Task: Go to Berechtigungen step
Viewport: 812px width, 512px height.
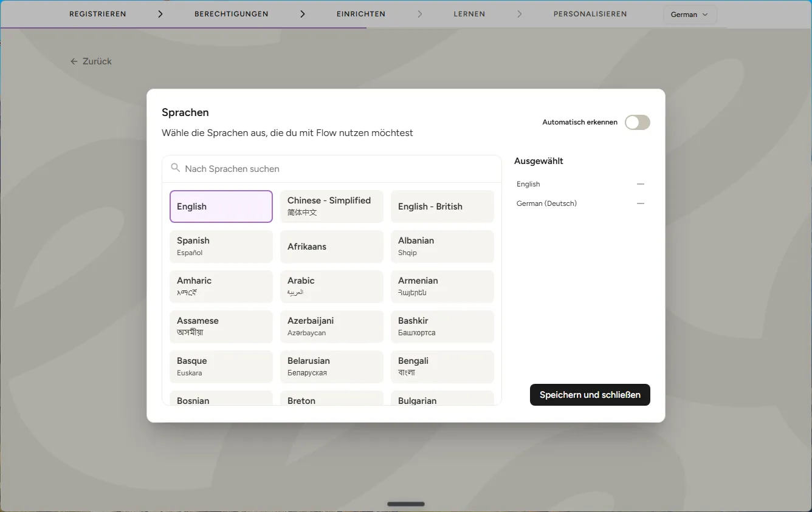Action: point(232,14)
